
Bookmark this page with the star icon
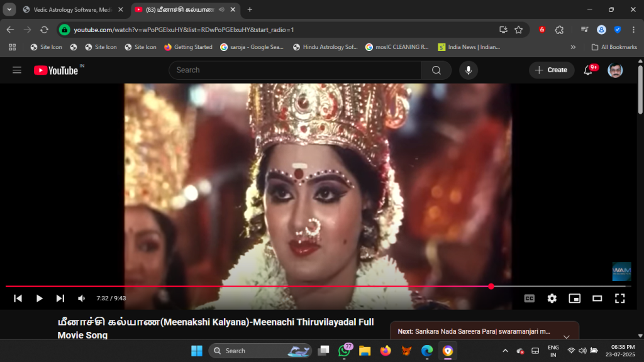(x=519, y=30)
